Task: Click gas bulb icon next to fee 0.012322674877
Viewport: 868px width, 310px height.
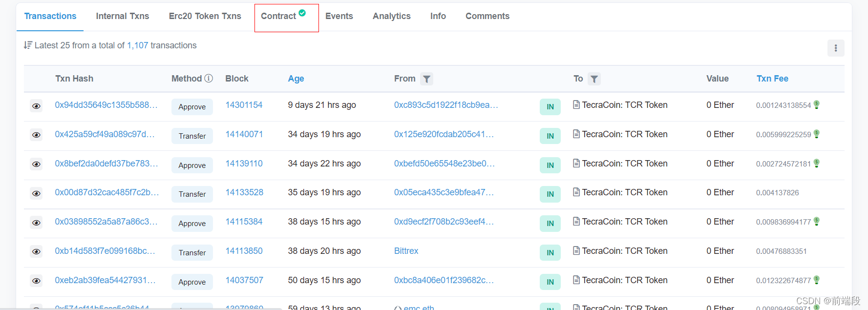Action: click(817, 280)
